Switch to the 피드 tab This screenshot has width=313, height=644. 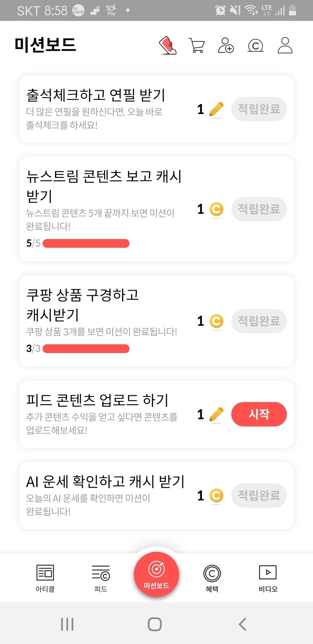(101, 578)
